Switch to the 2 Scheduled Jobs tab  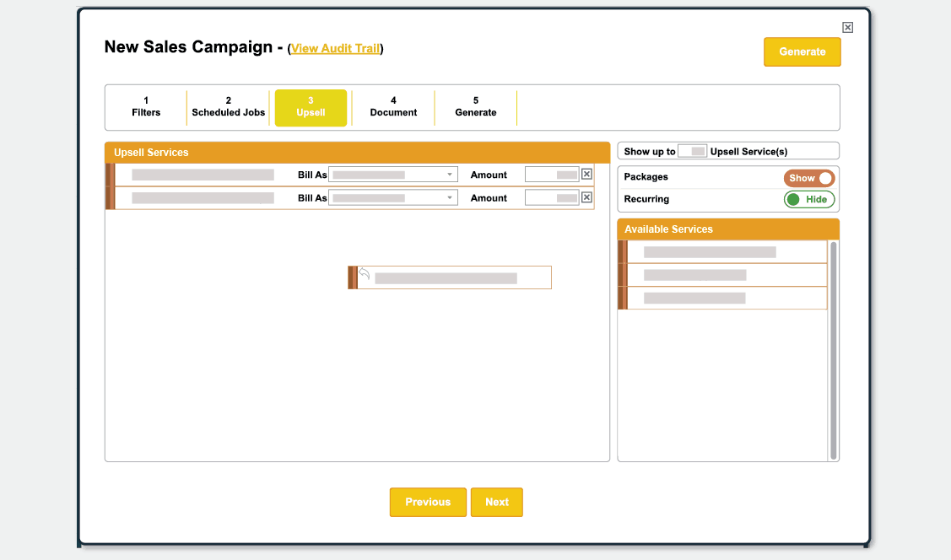point(229,107)
